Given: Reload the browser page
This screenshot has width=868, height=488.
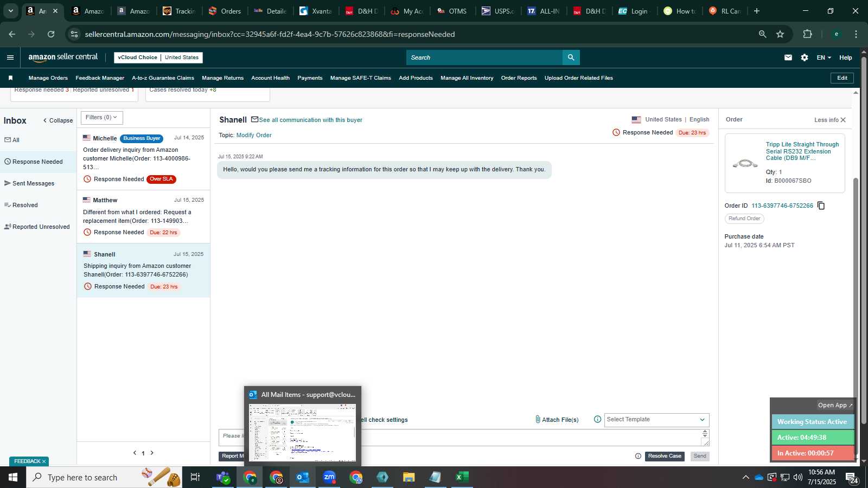Looking at the screenshot, I should (51, 34).
